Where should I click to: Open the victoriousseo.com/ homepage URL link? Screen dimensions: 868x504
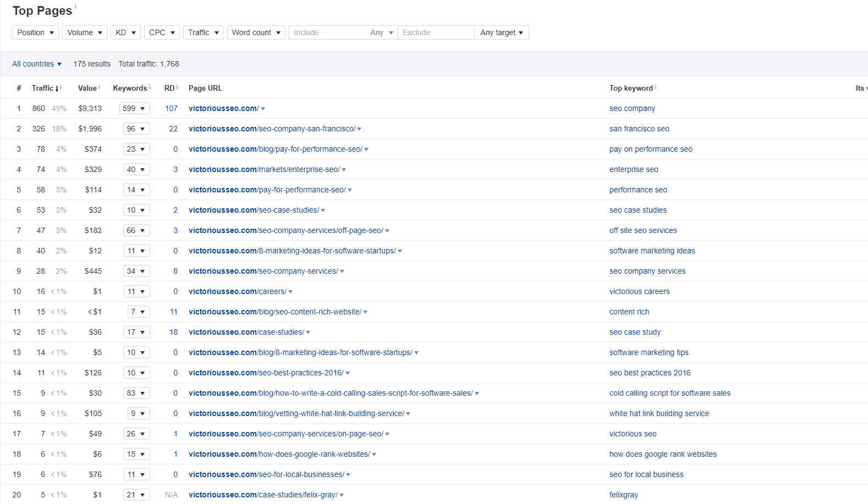pyautogui.click(x=223, y=108)
